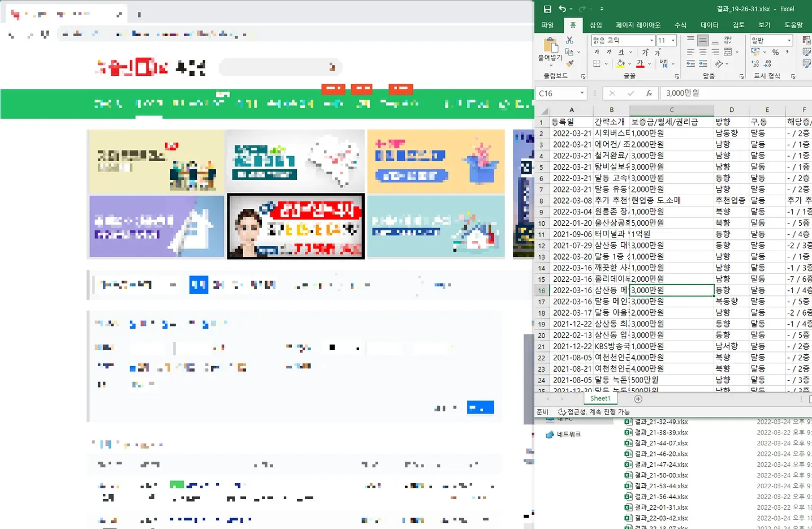Viewport: 812px width, 529px height.
Task: Switch to the 보기 ribbon tab
Action: (x=765, y=25)
